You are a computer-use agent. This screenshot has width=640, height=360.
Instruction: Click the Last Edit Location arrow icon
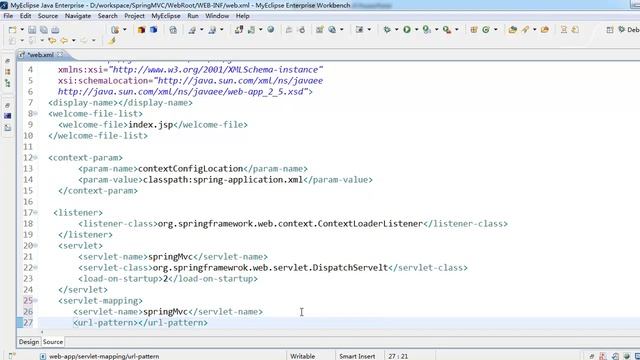tap(52, 40)
